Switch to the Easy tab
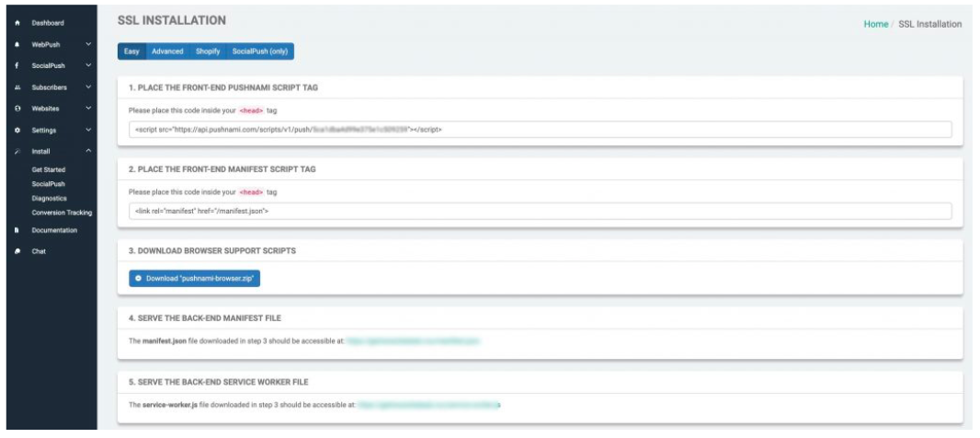Viewport: 980px width, 438px height. tap(131, 52)
